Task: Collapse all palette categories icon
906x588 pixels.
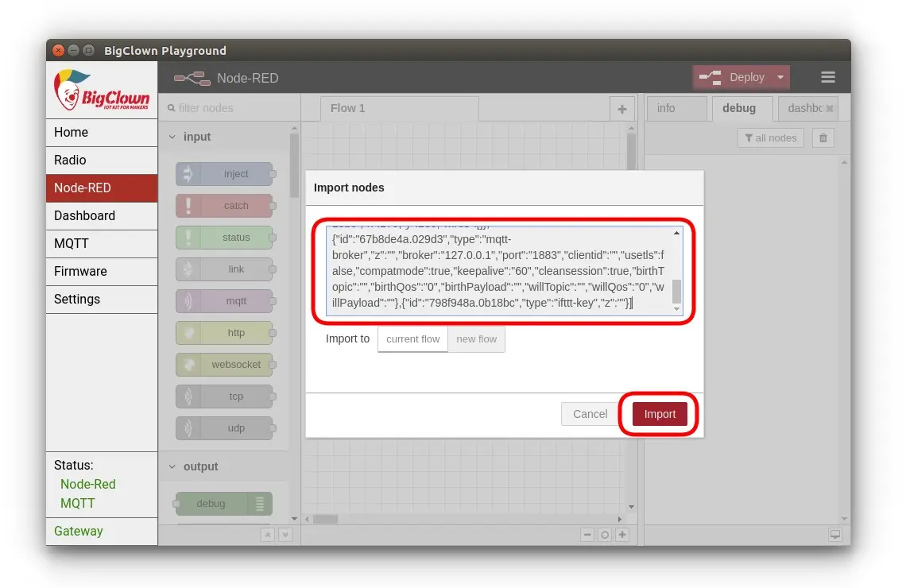Action: pos(268,535)
